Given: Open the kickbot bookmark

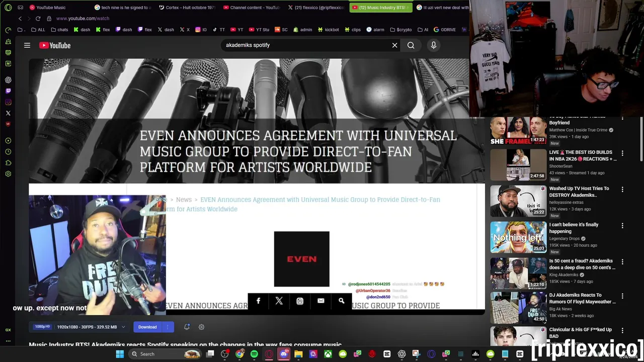Looking at the screenshot, I should click(328, 30).
